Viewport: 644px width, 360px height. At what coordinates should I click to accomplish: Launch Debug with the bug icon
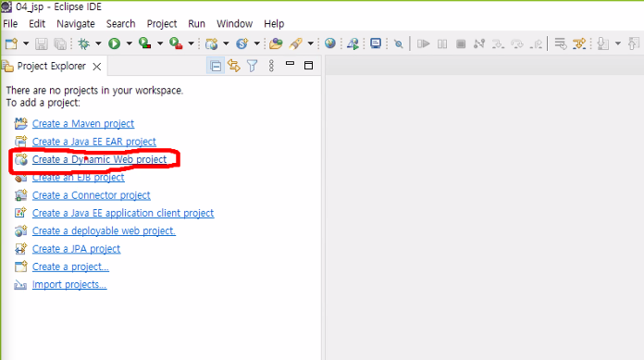tap(84, 43)
